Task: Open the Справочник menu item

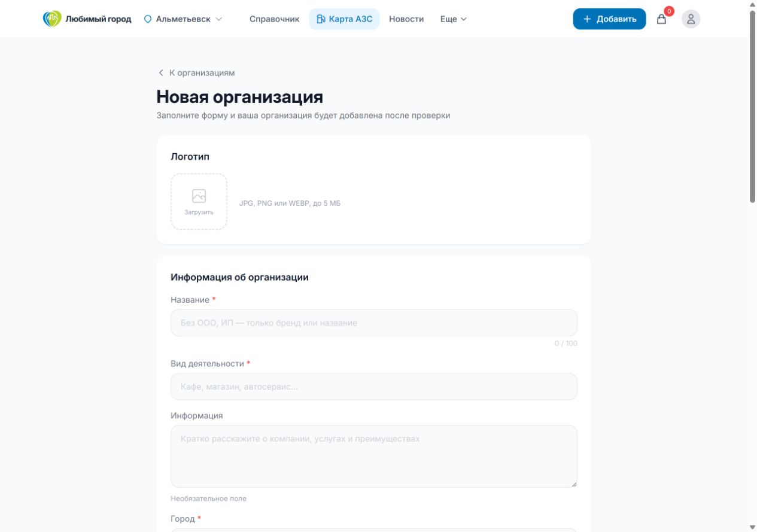Action: (275, 19)
